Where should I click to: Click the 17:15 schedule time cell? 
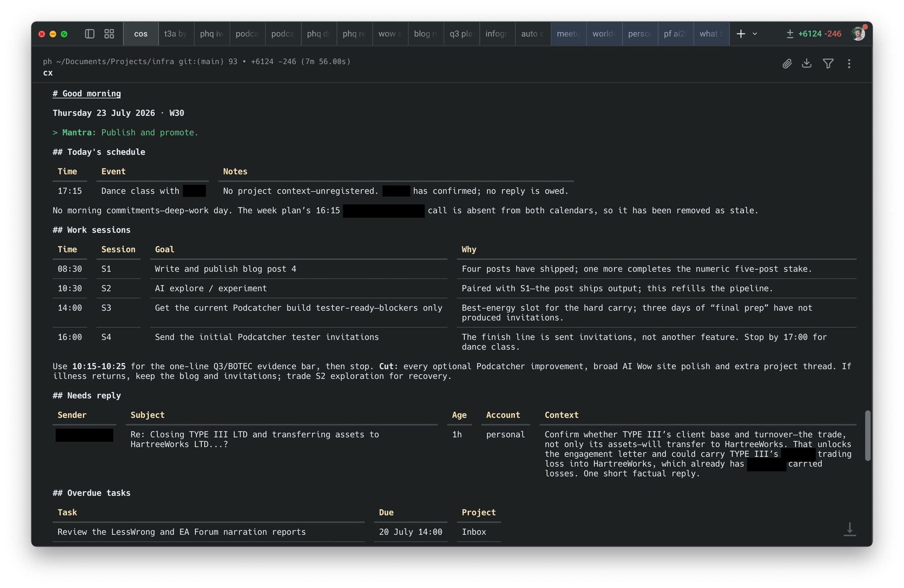(70, 191)
